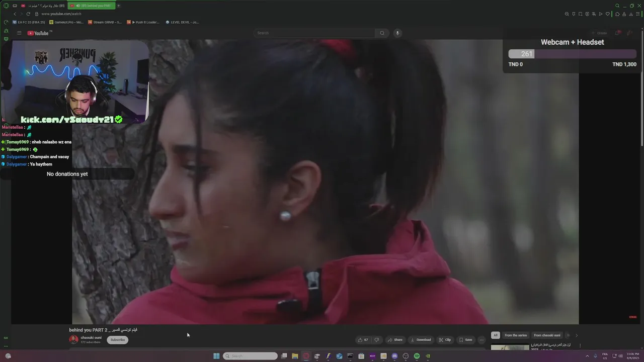Click the browser toolbar zoom-out magnifier icon
This screenshot has height=362, width=644.
(567, 14)
